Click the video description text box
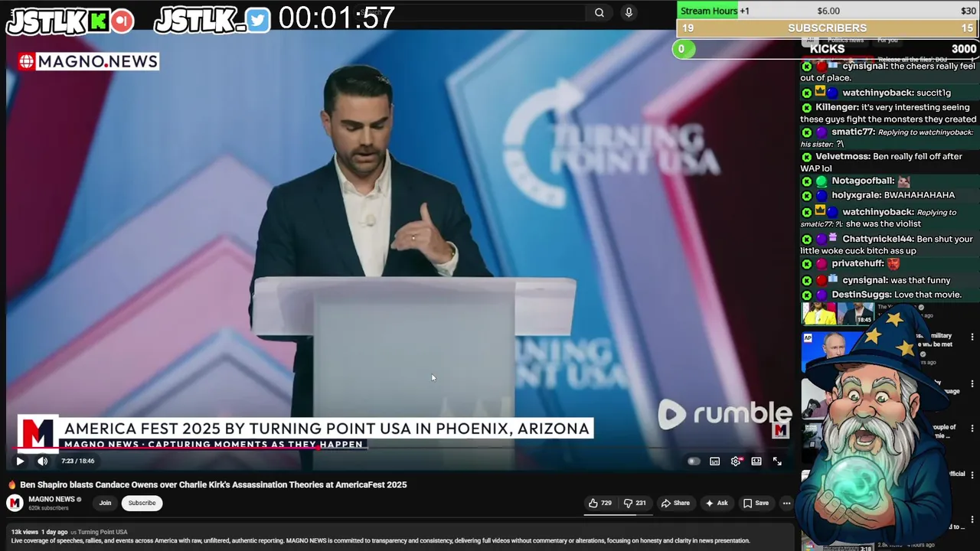This screenshot has width=980, height=551. click(400, 537)
